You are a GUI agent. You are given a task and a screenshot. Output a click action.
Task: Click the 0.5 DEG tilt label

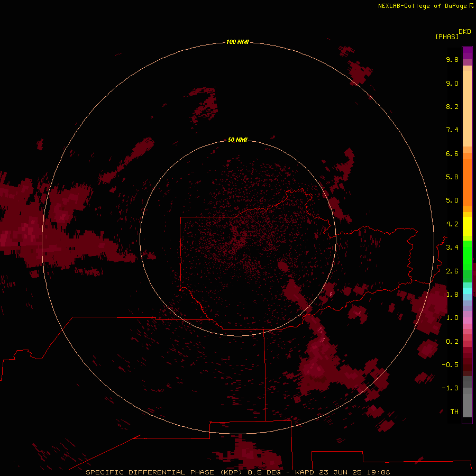tap(265, 472)
